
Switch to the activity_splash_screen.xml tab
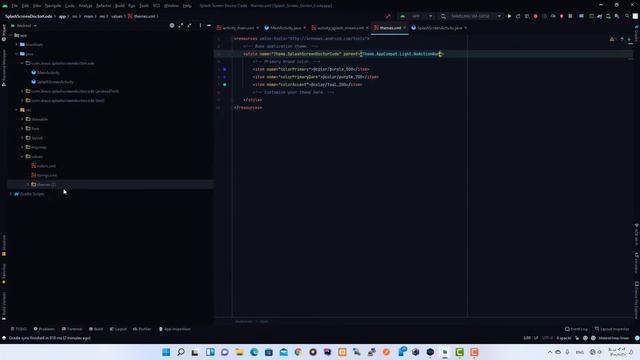pos(340,28)
